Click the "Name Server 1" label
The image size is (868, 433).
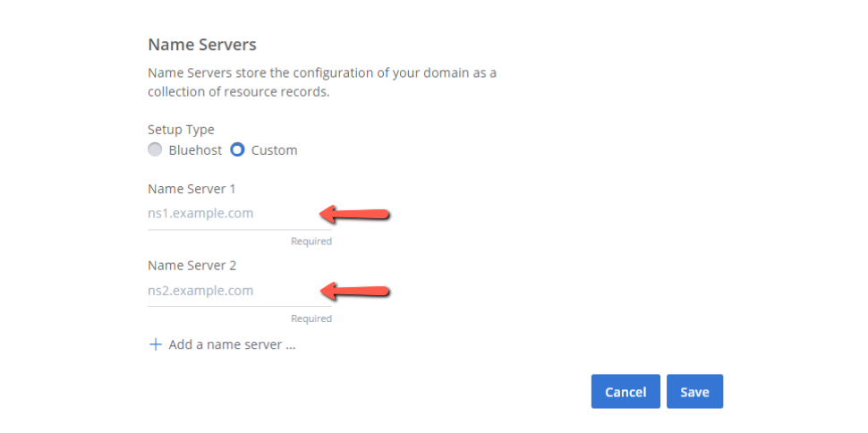point(191,190)
